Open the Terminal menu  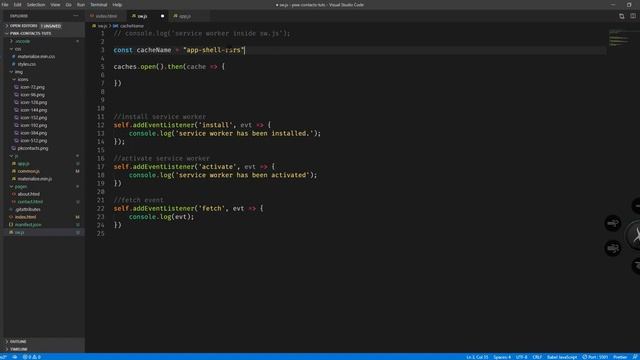click(99, 5)
